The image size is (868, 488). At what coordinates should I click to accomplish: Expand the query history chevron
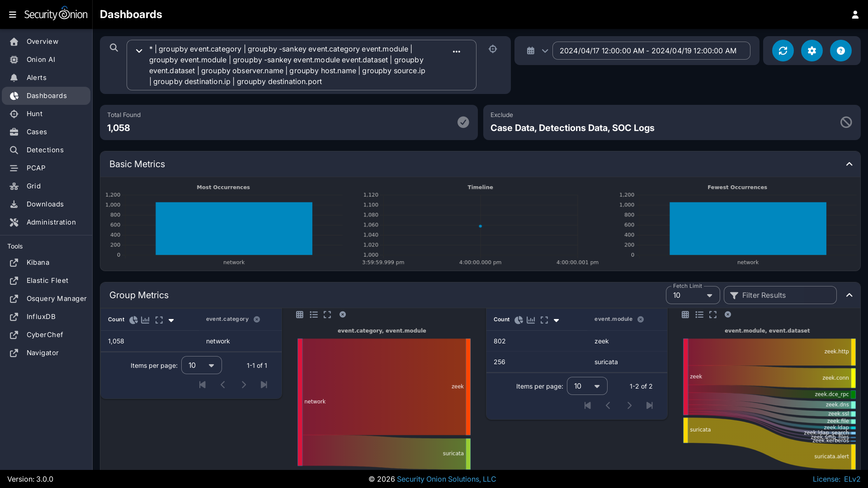coord(139,51)
